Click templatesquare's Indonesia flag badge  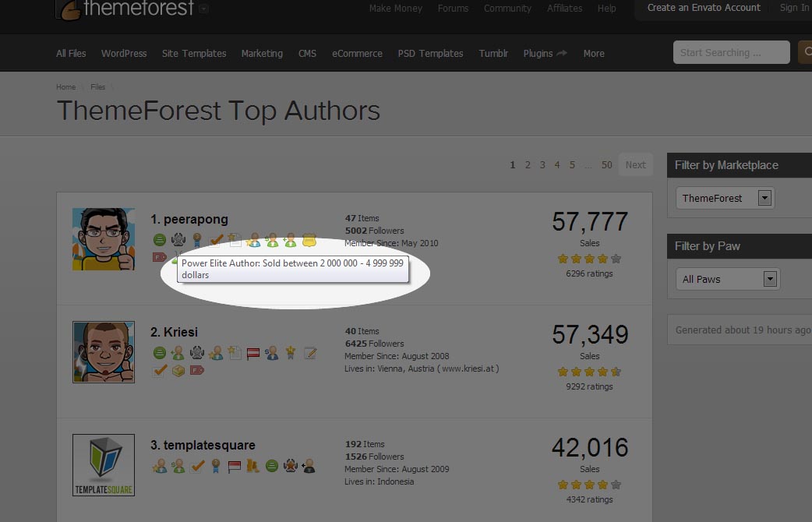235,466
